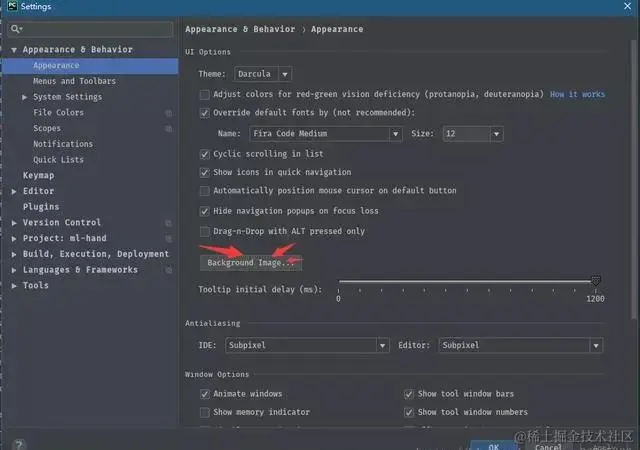The height and width of the screenshot is (450, 640).
Task: Collapse Appearance & Behavior tree node
Action: click(14, 50)
